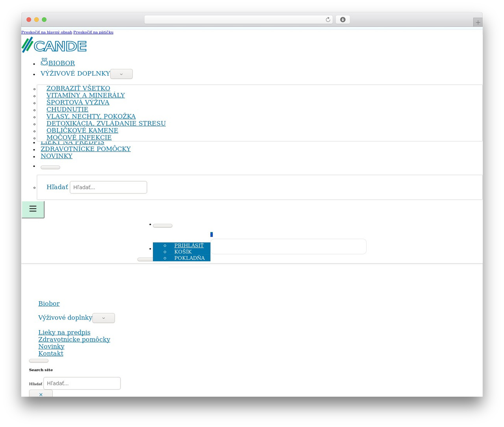Click the bottom Hľadať search input
Screen dimensions: 504x427
(82, 383)
